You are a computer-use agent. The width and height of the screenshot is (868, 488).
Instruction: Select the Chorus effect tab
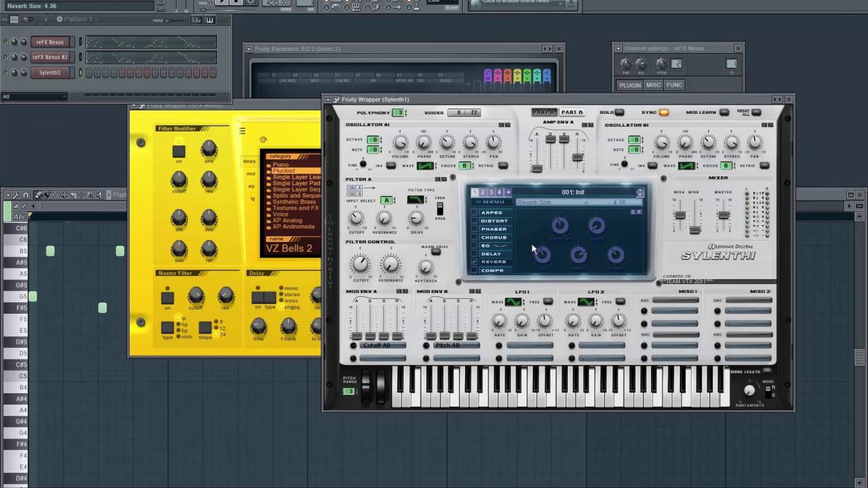pos(494,237)
